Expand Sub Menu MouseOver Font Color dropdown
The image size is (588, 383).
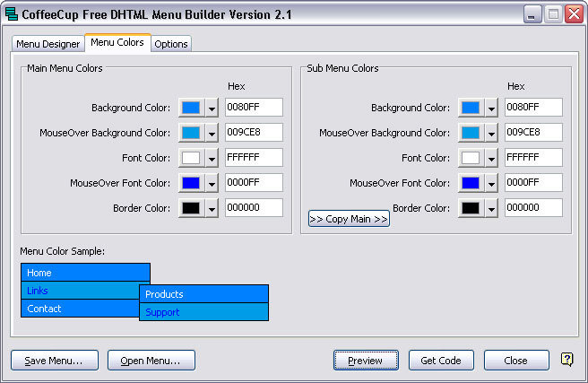click(x=491, y=184)
